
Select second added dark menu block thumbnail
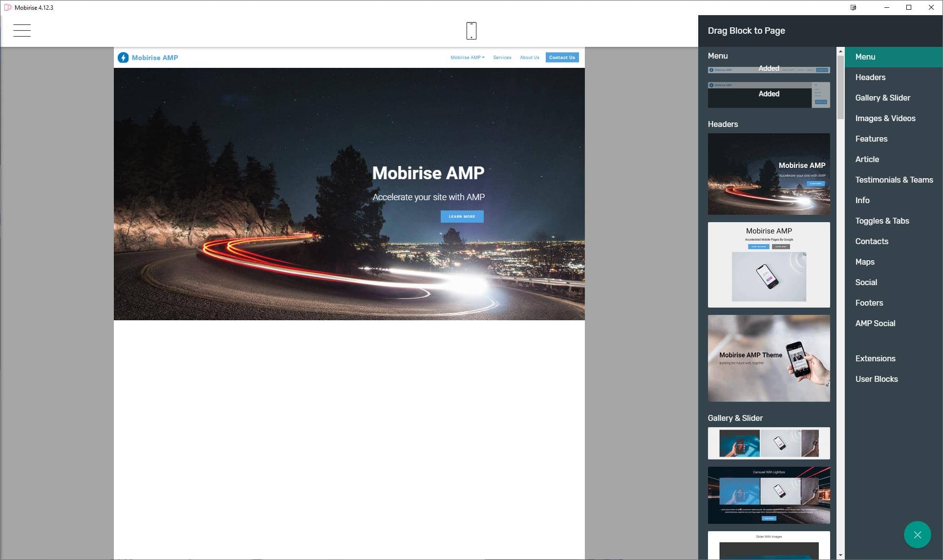coord(769,95)
